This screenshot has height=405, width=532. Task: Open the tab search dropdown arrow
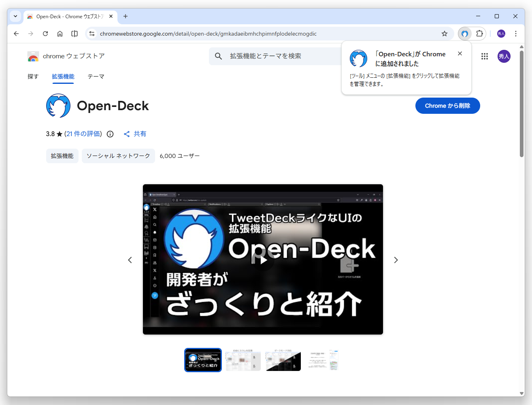click(x=15, y=16)
